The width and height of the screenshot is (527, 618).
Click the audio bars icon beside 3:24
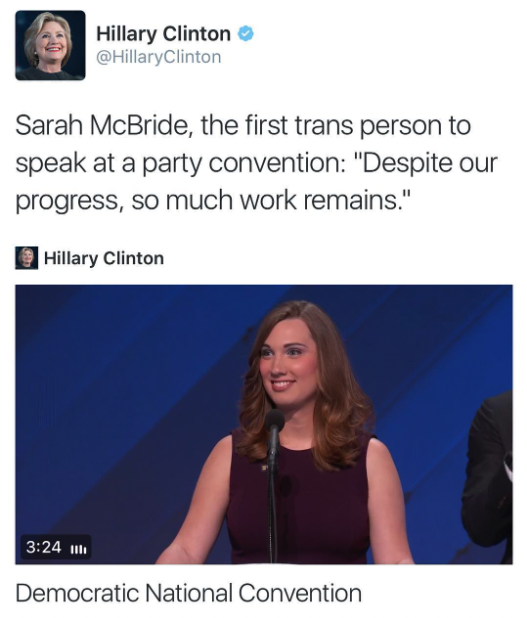tap(78, 548)
